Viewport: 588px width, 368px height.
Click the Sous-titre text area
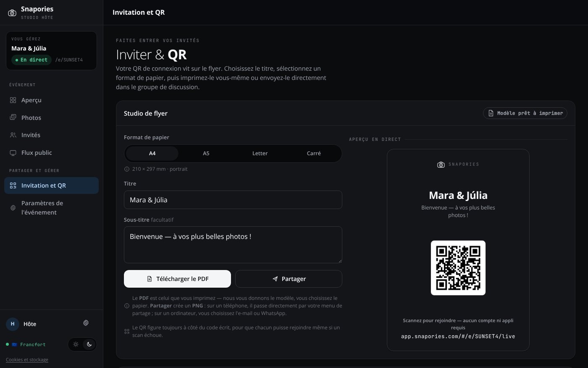coord(233,245)
